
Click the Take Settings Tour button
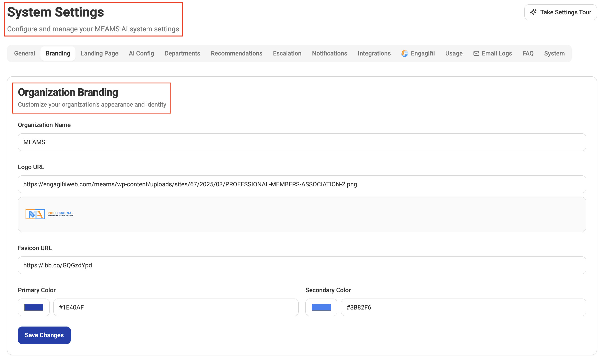point(560,12)
